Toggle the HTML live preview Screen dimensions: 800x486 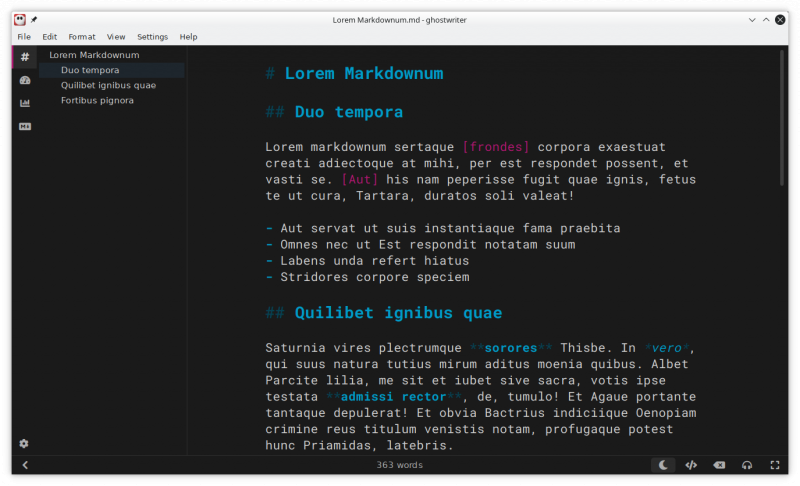point(691,465)
